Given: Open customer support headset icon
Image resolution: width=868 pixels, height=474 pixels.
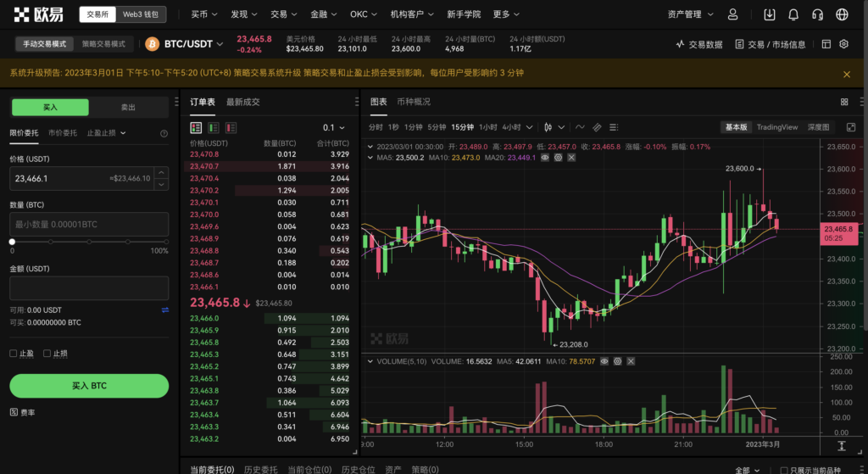Looking at the screenshot, I should click(x=818, y=14).
